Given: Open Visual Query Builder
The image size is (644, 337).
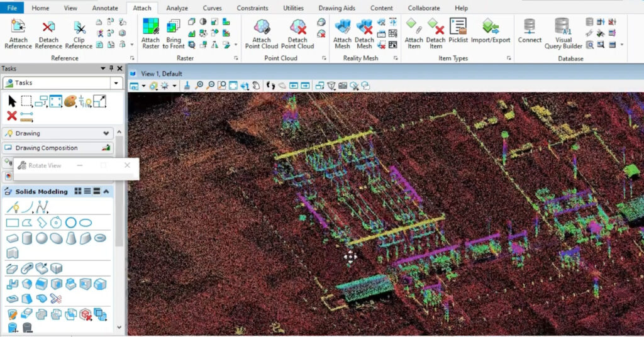Looking at the screenshot, I should 563,35.
